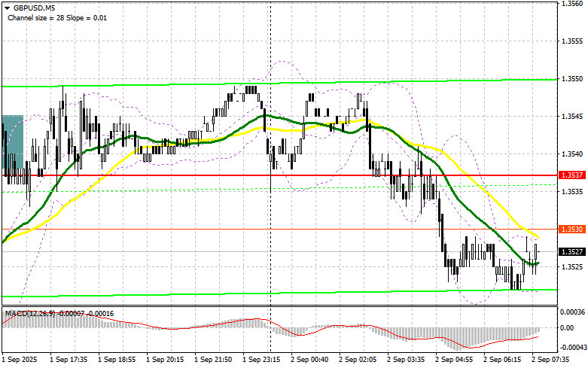Click the 1 Sep 21:50 time label
This screenshot has width=588, height=368.
coord(213,360)
